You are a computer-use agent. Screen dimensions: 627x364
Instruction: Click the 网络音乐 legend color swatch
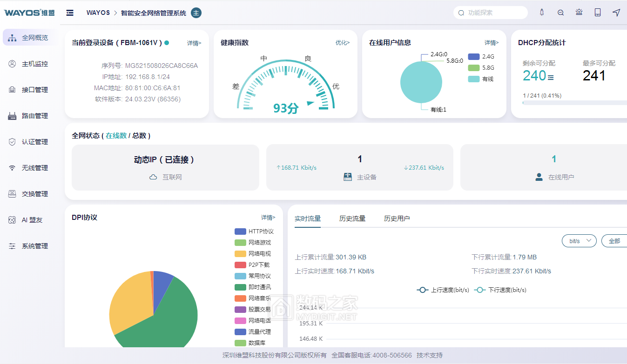tap(240, 298)
